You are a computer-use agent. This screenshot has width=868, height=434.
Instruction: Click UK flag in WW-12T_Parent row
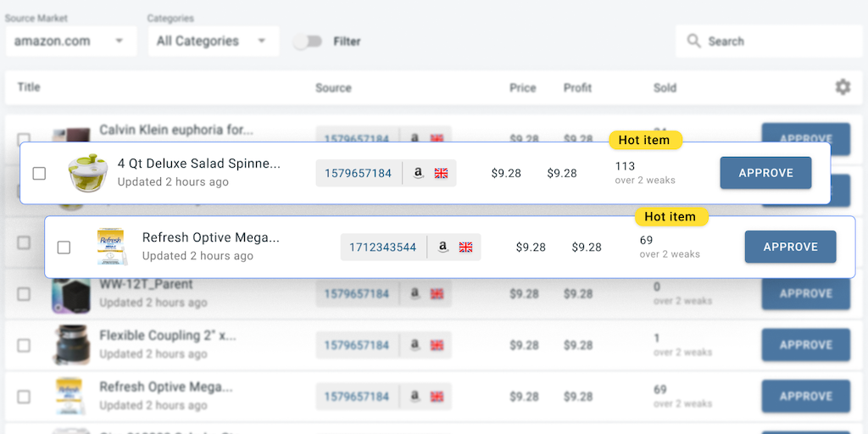click(437, 293)
